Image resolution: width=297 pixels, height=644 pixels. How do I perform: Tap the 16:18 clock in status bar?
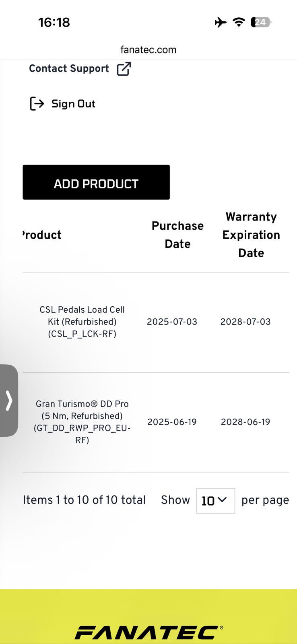tap(54, 22)
